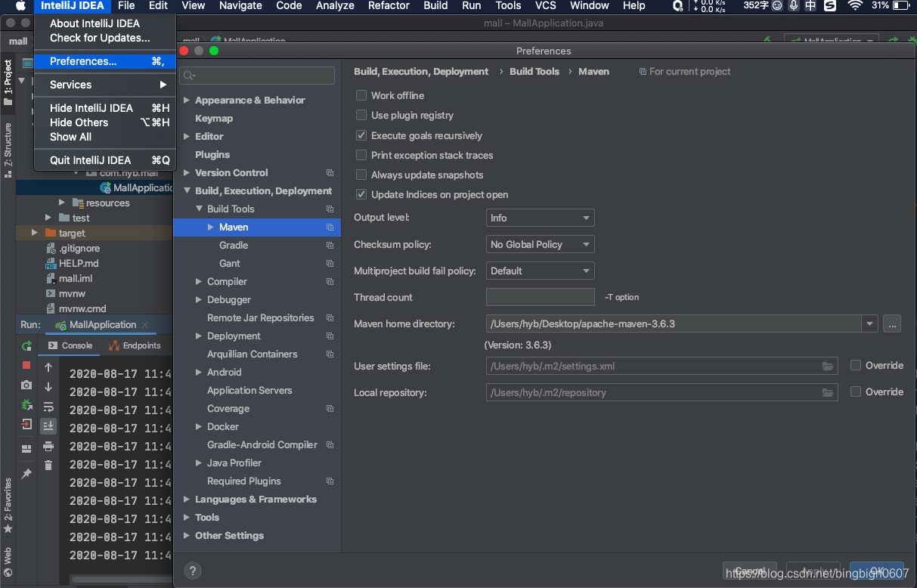This screenshot has width=917, height=588.
Task: Open Multiproject build fail policy dropdown
Action: pos(540,271)
